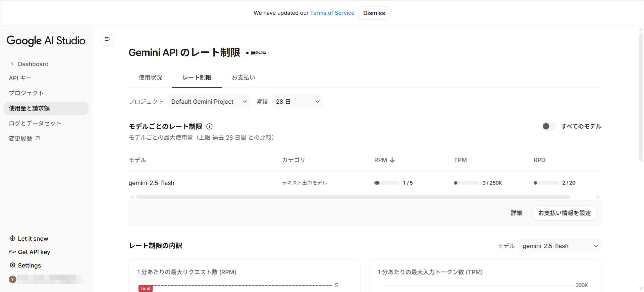
Task: Open Settings via the gear icon
Action: click(12, 265)
